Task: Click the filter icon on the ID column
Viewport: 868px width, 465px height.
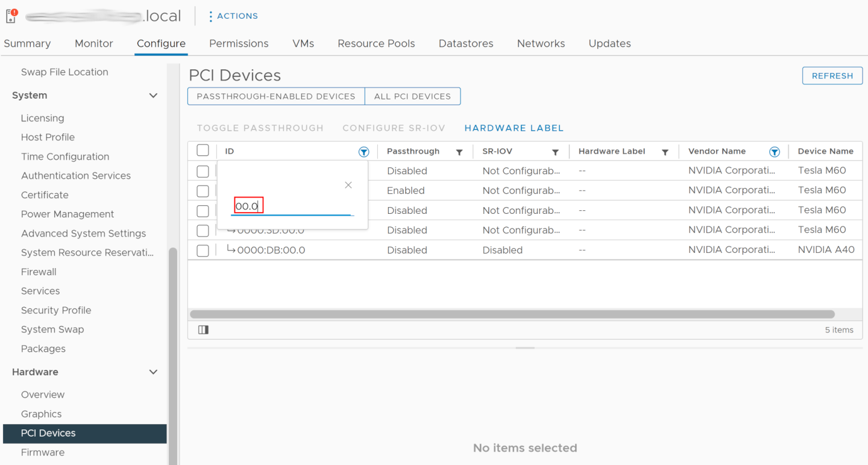Action: click(x=363, y=152)
